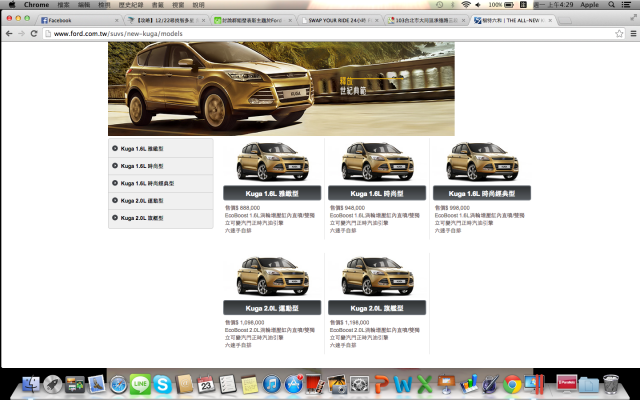Click dark Kuga 2.0L 運動型 button
Screen dimensions: 640x400
click(272, 308)
